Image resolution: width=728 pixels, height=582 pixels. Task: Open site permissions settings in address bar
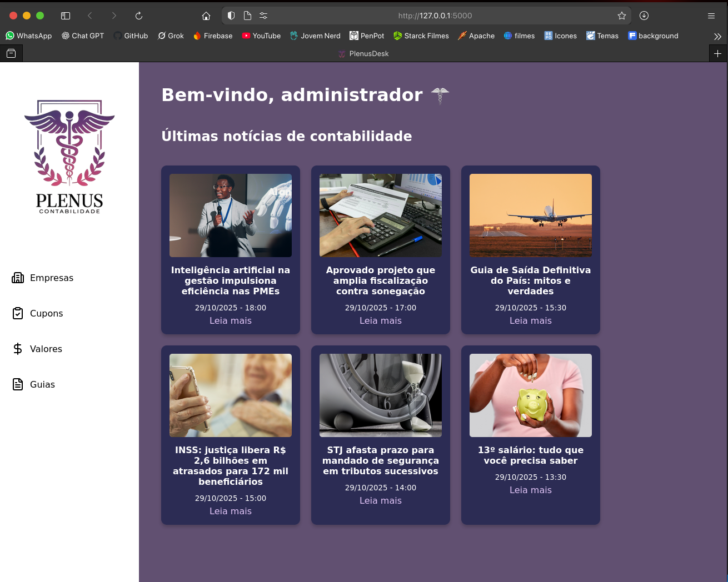[x=263, y=16]
